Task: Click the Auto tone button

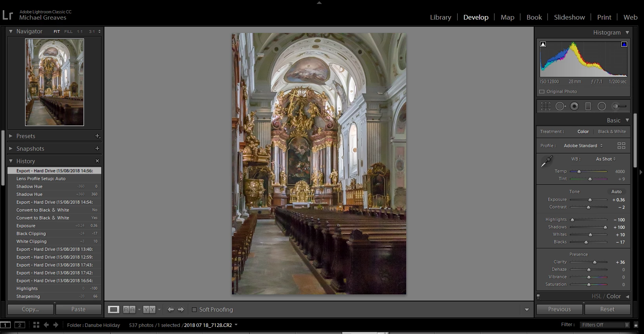Action: pos(617,192)
